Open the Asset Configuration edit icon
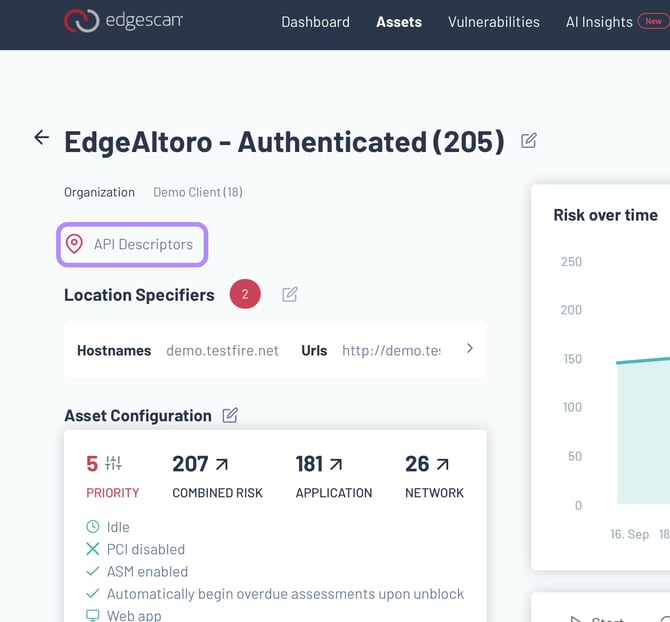670x622 pixels. (x=230, y=415)
